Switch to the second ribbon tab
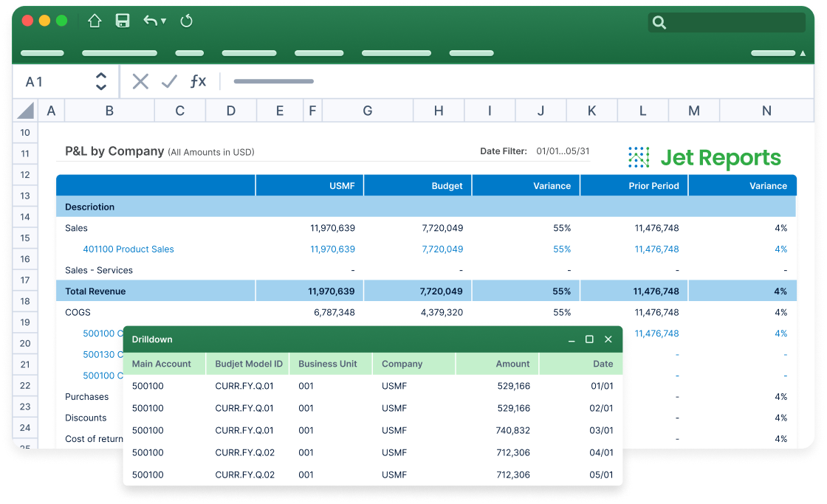Viewport: 827px width, 504px height. click(118, 52)
